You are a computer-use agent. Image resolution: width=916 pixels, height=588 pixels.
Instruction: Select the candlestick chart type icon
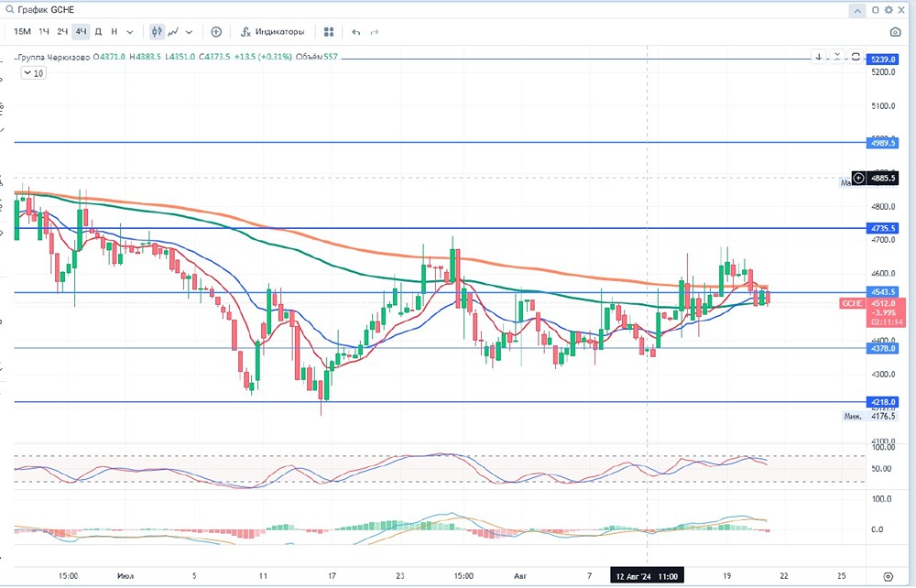[x=157, y=32]
